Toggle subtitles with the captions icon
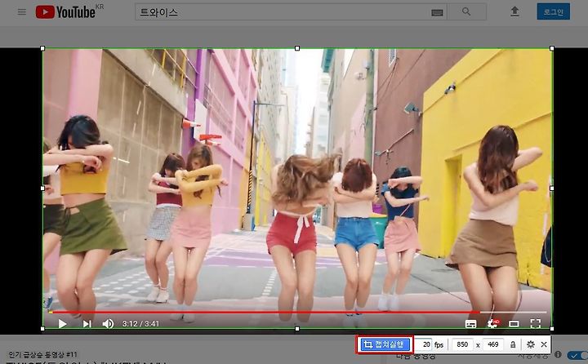This screenshot has height=364, width=588. (x=470, y=324)
